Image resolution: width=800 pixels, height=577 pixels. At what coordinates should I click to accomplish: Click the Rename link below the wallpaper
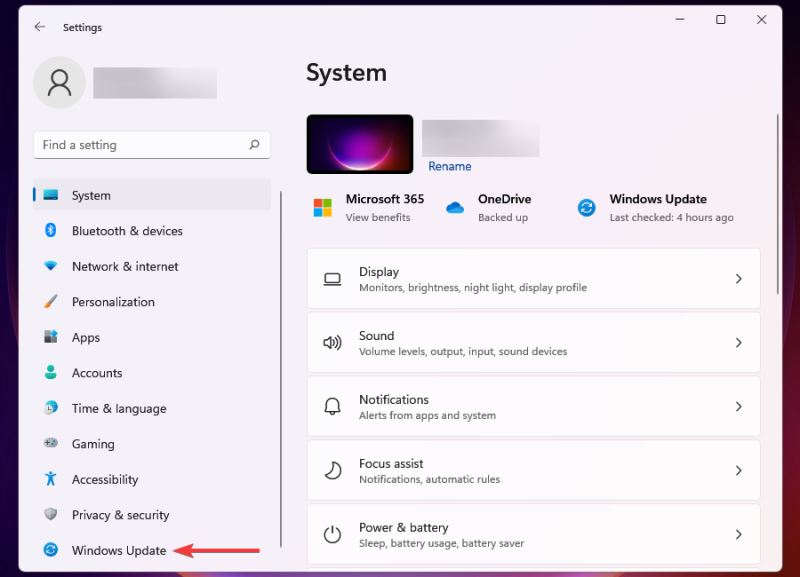[x=450, y=166]
